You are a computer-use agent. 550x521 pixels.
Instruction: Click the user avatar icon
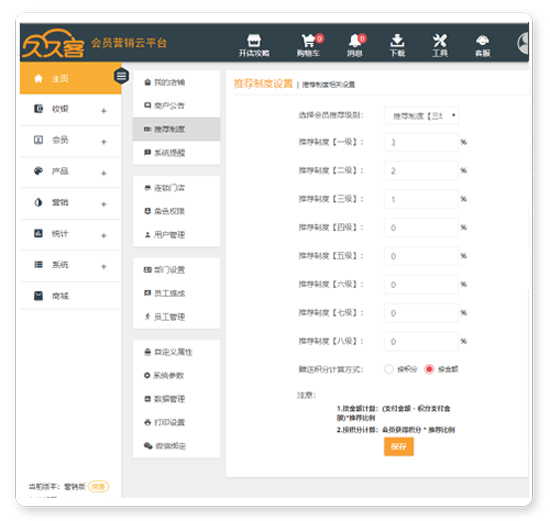pyautogui.click(x=523, y=43)
